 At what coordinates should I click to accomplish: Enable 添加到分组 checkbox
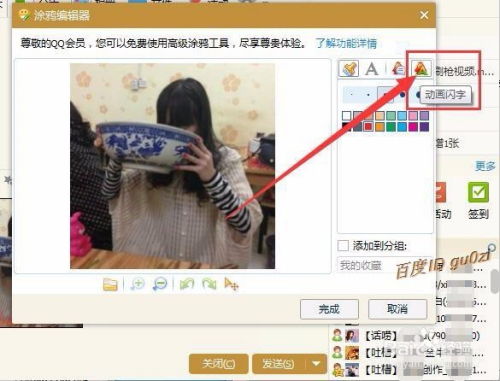point(343,246)
